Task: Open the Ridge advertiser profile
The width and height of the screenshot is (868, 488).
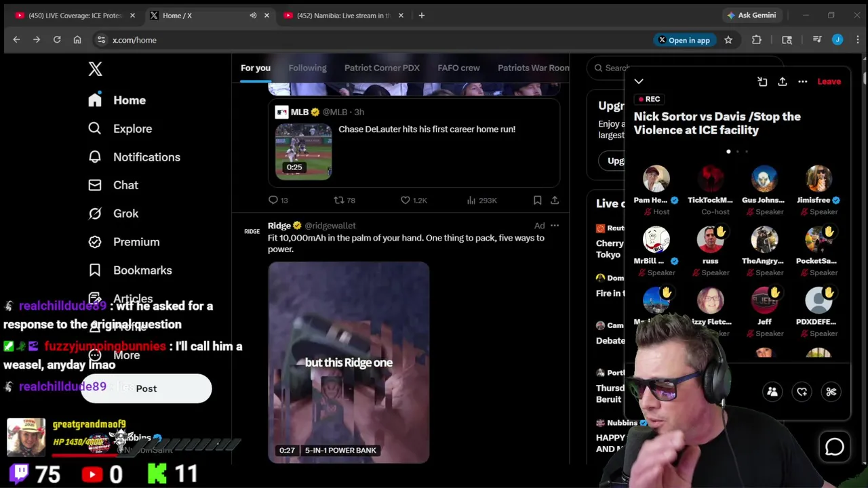Action: (279, 226)
